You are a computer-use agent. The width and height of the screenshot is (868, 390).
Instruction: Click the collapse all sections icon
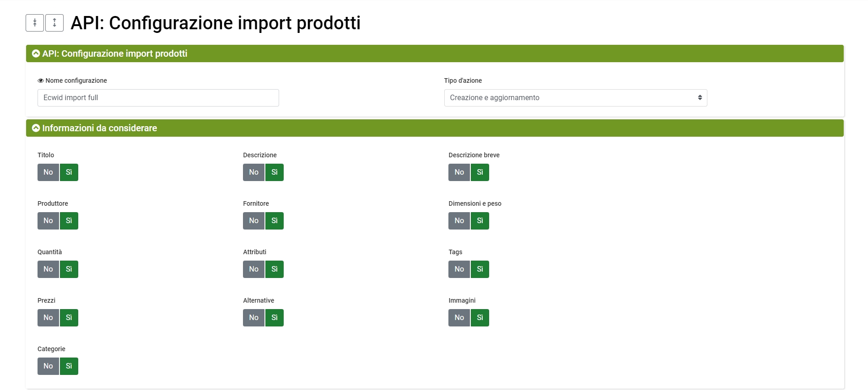pos(35,23)
